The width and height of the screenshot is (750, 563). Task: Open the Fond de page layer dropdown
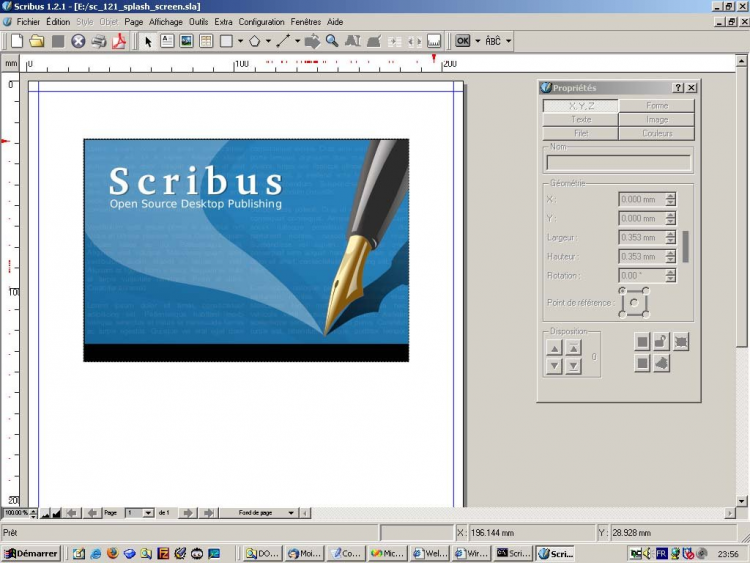point(259,513)
